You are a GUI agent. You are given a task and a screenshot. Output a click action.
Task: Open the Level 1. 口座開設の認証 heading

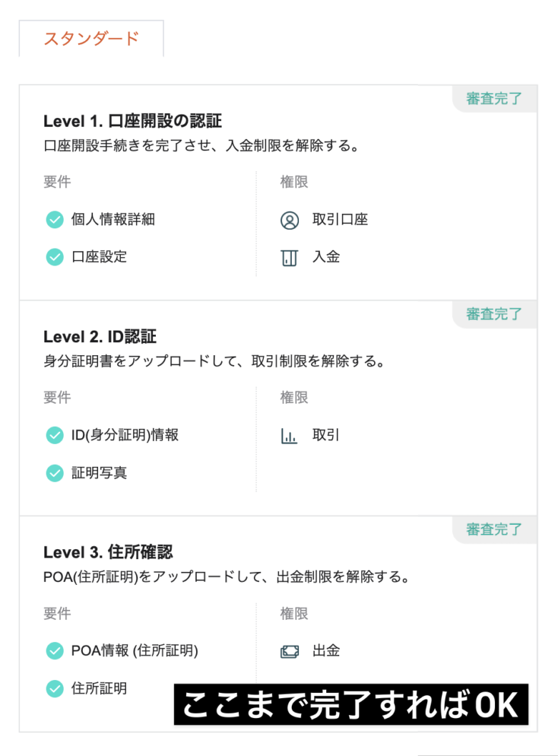pyautogui.click(x=132, y=121)
